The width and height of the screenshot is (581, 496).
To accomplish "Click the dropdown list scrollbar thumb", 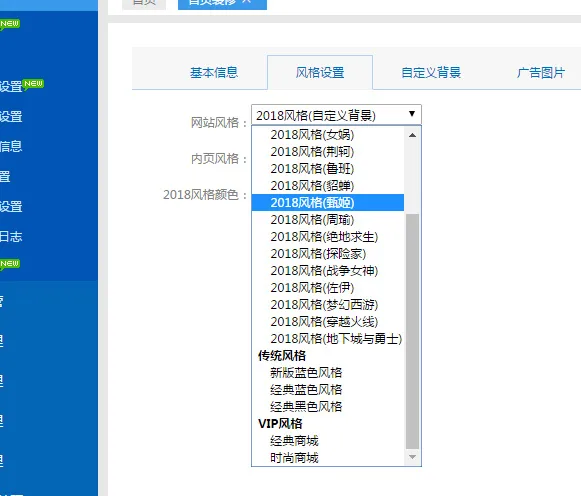I will coord(412,332).
